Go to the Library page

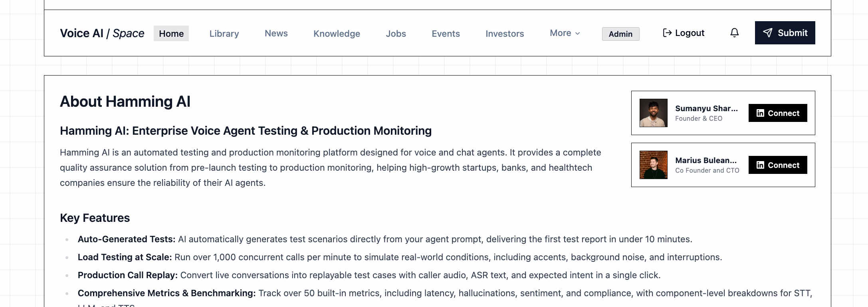pyautogui.click(x=224, y=34)
